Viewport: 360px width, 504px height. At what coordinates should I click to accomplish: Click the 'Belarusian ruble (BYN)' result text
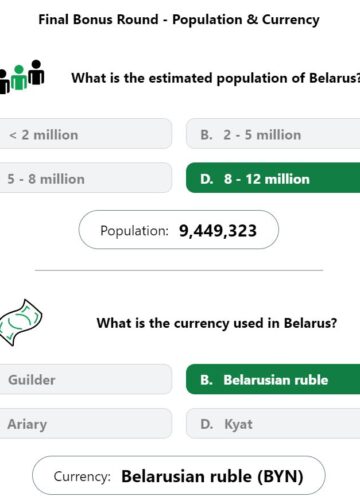coord(212,476)
